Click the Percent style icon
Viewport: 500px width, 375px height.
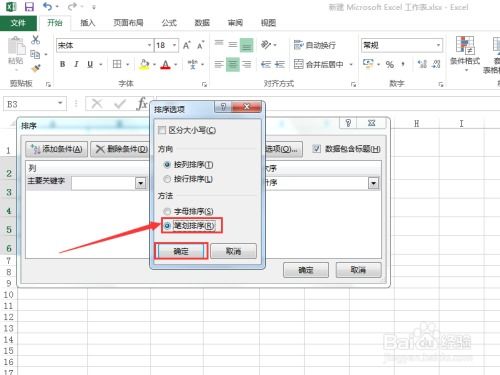point(390,64)
